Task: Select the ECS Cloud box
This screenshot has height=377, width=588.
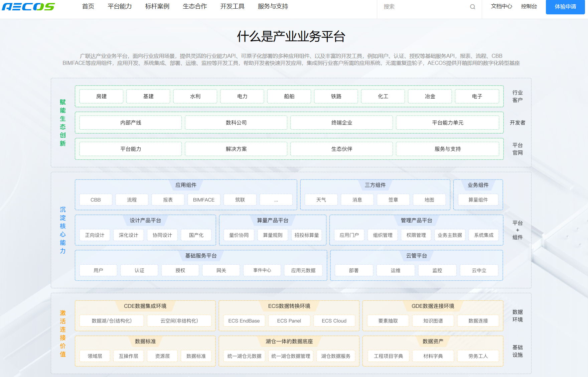Action: coord(334,321)
